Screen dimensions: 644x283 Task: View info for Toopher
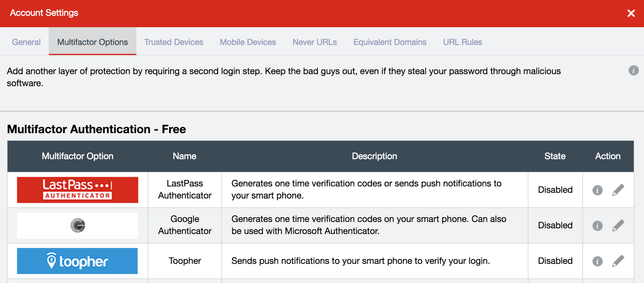click(x=597, y=261)
